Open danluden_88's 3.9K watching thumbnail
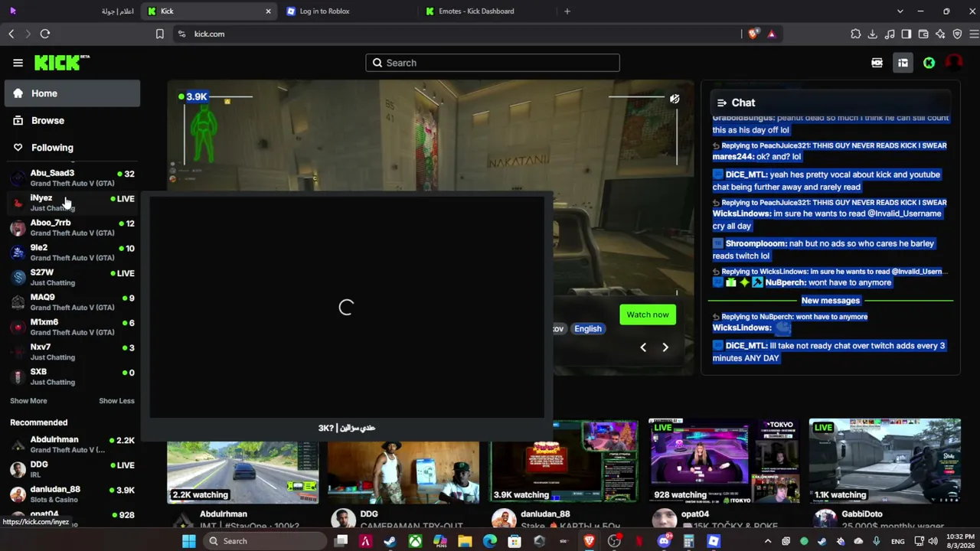 click(564, 461)
